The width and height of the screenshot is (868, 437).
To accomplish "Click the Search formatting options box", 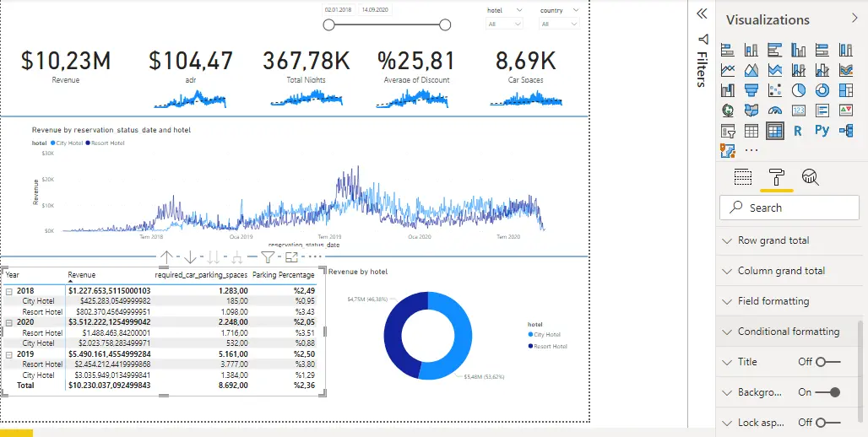I will [x=789, y=208].
